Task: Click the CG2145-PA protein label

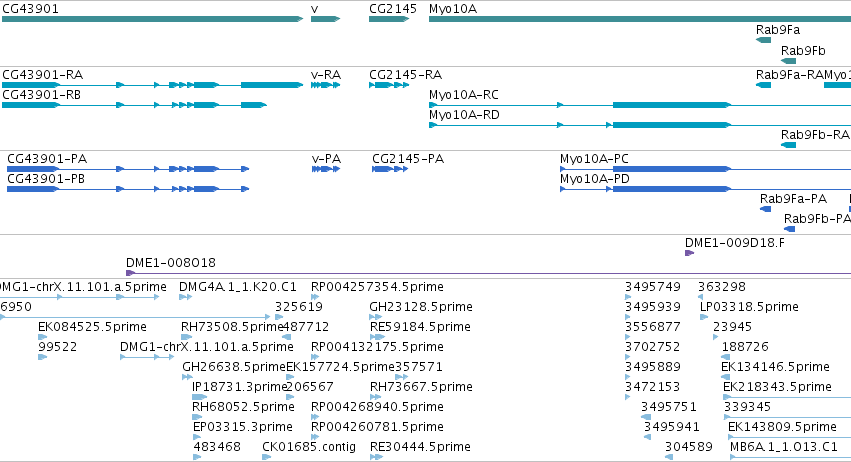Action: point(408,159)
